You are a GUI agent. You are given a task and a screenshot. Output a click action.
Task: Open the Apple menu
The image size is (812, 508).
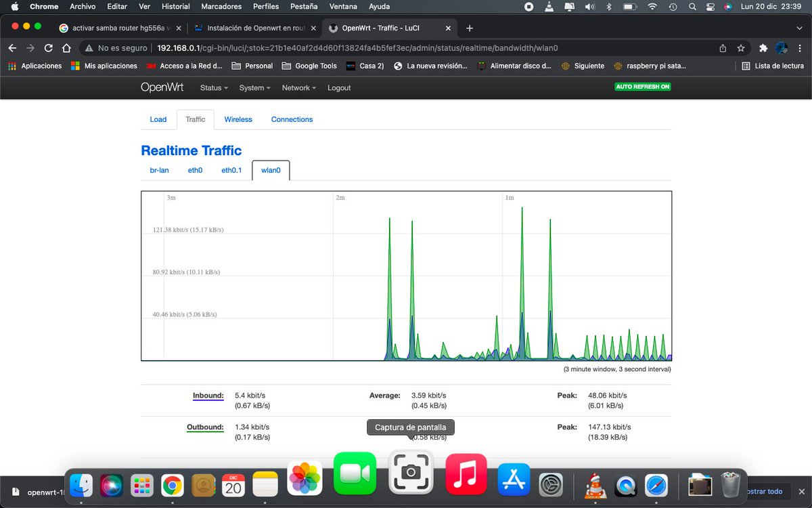pyautogui.click(x=15, y=7)
